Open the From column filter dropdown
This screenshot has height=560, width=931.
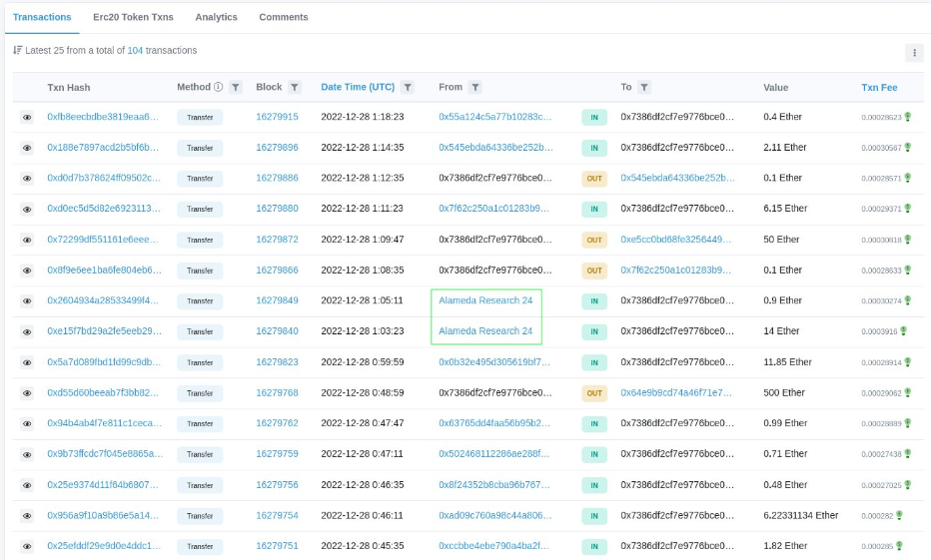(475, 88)
